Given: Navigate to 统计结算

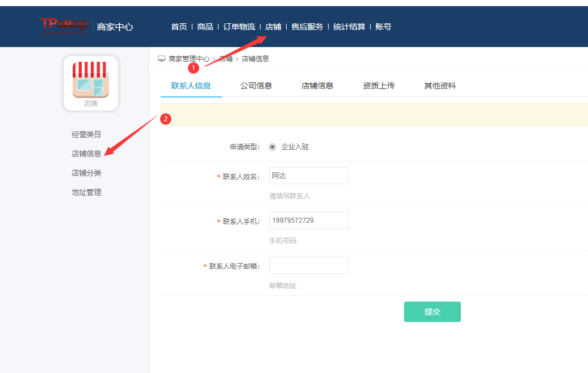Looking at the screenshot, I should coord(349,27).
